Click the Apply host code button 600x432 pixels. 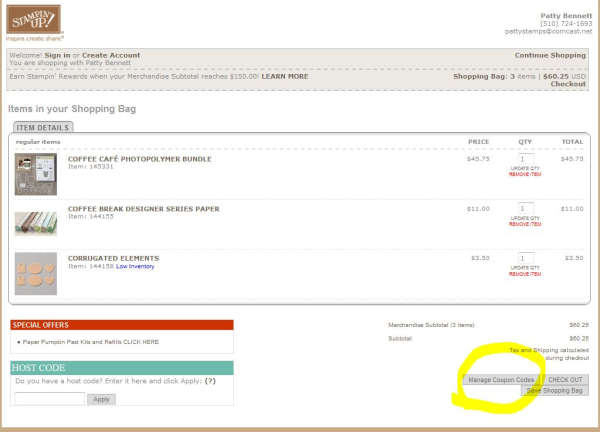101,399
